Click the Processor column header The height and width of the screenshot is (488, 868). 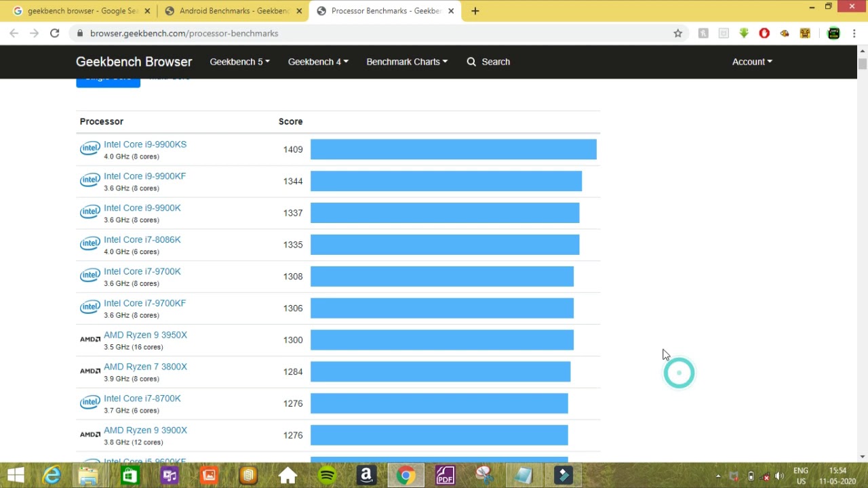click(102, 121)
